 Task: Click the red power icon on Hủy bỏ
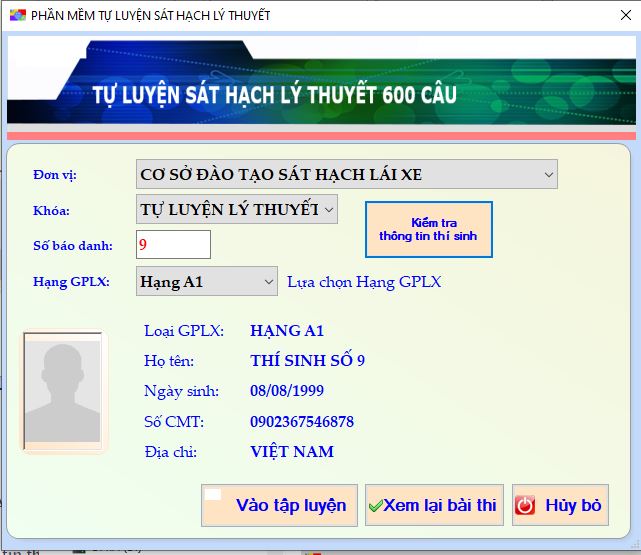[x=525, y=506]
